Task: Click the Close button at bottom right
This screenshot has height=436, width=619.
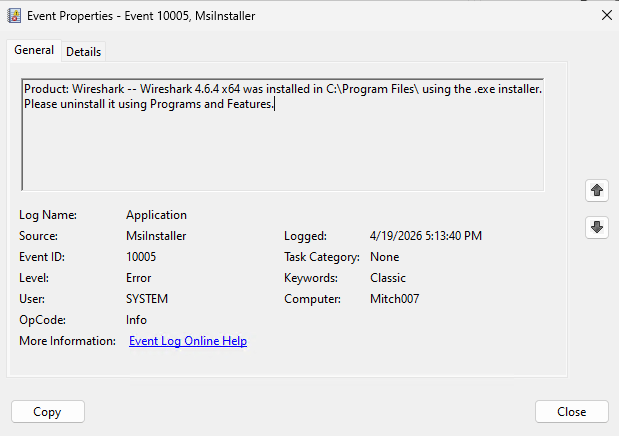Action: coord(571,411)
